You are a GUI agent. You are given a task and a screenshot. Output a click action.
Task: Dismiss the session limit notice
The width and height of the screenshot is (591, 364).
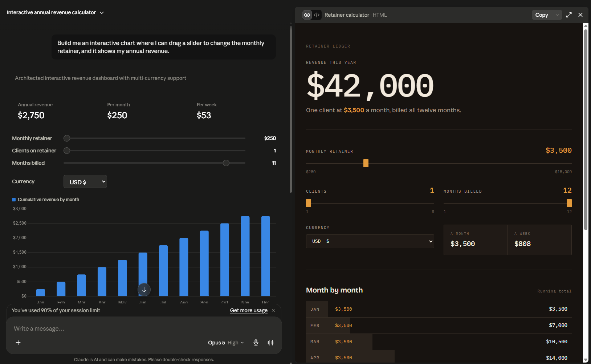[x=273, y=310]
